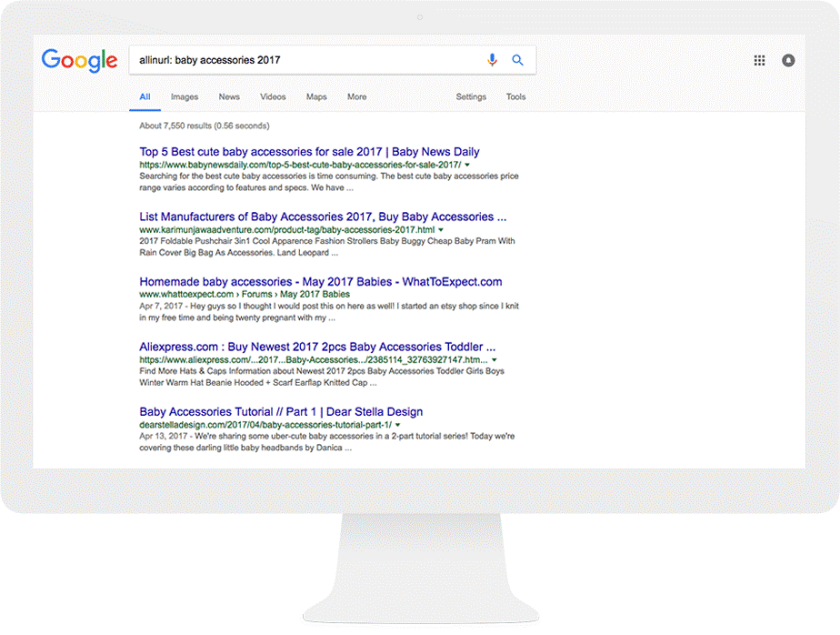Click the whattoexpect.com Forums breadcrumb
The height and width of the screenshot is (635, 840).
(x=245, y=295)
